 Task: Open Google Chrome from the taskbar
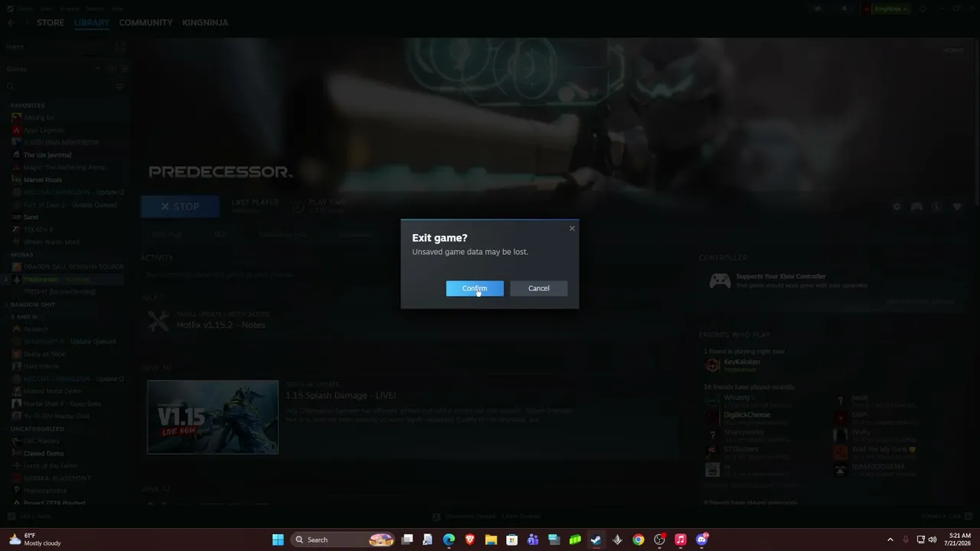point(639,540)
